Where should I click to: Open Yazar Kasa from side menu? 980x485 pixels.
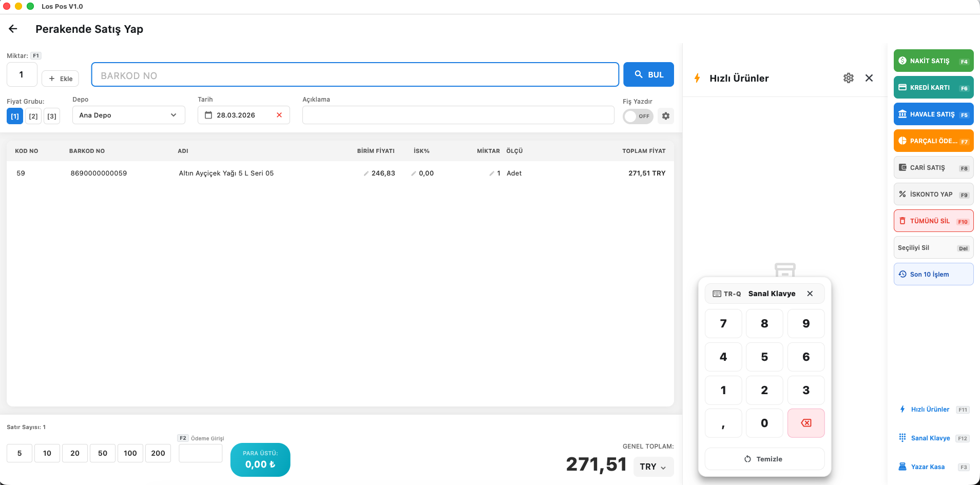927,467
